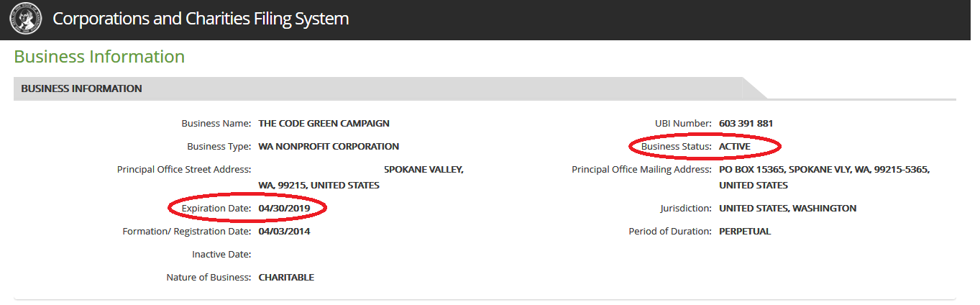This screenshot has width=980, height=305.
Task: Select the expiration date 04/30/2019
Action: [x=285, y=208]
